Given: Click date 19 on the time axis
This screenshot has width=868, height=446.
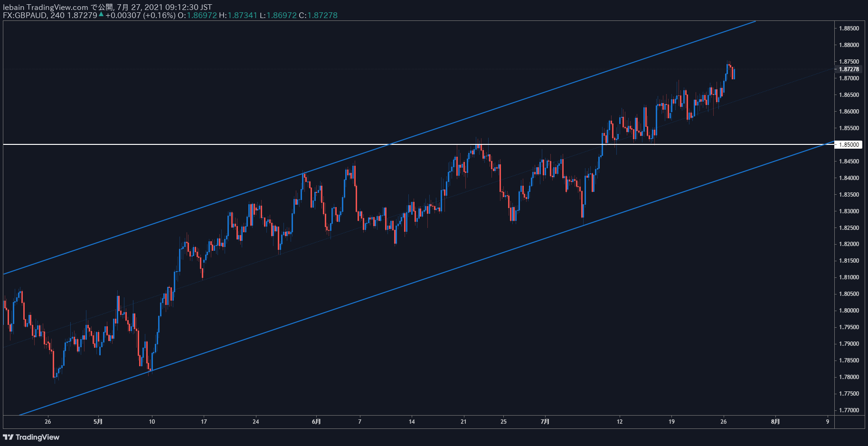Looking at the screenshot, I should [671, 422].
